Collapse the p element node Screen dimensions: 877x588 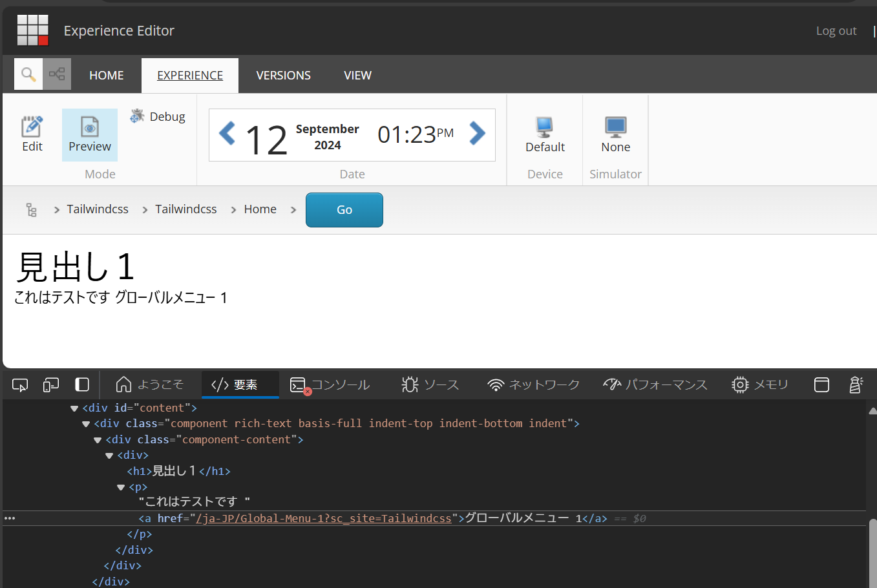(x=121, y=487)
